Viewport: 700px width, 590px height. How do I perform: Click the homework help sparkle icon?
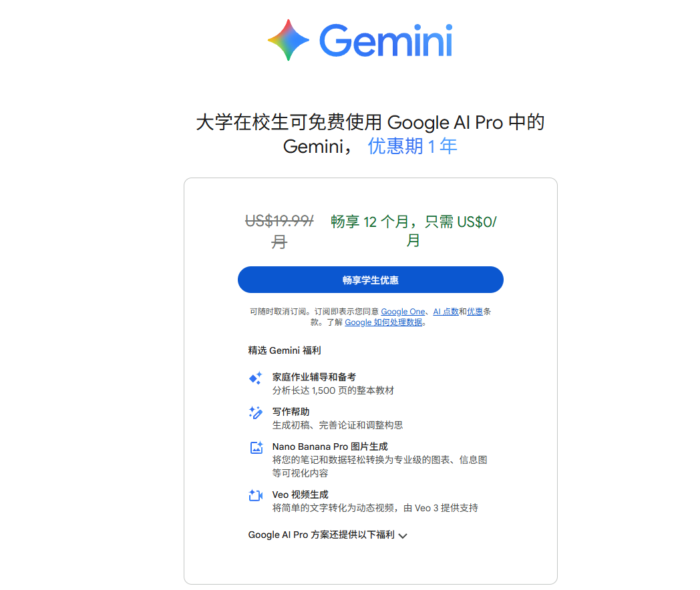256,378
